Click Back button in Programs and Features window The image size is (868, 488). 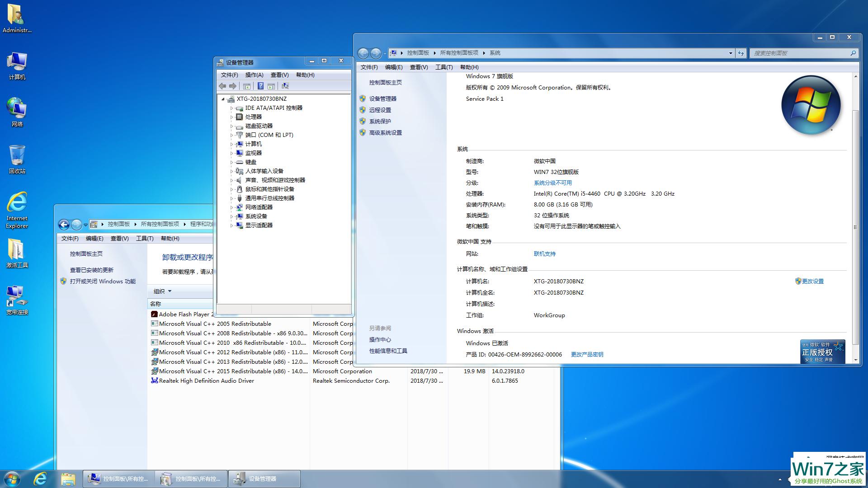coord(64,224)
